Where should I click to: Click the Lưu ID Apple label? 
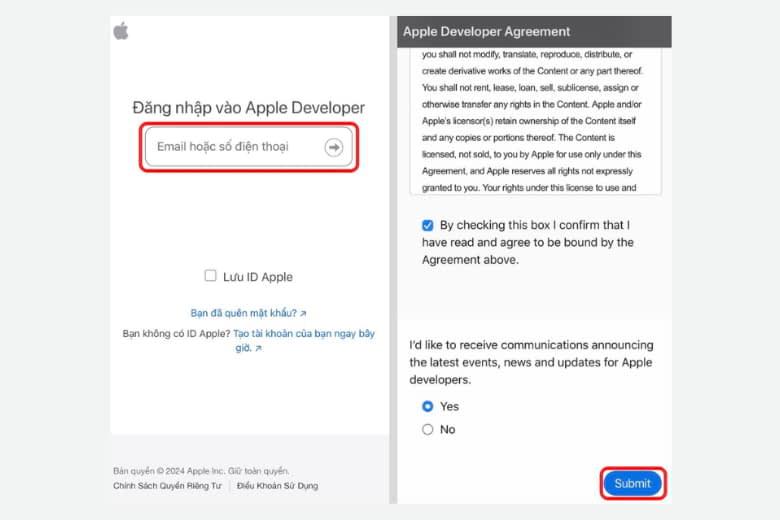tap(258, 277)
